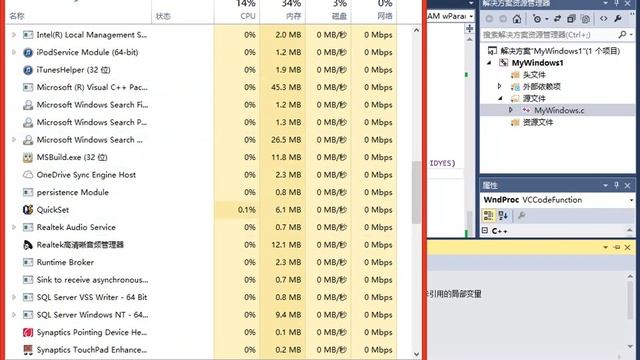
Task: Click the QuickSet process icon
Action: click(28, 210)
